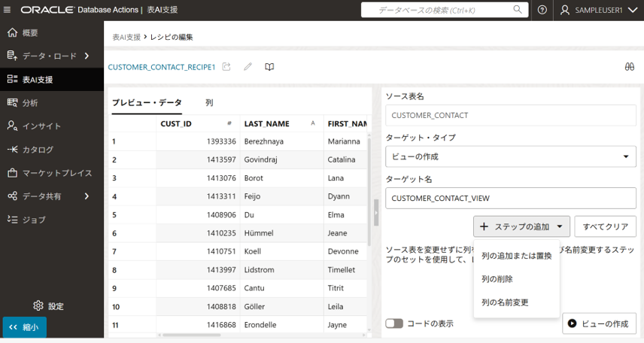
Task: Click CUST_ID column header
Action: click(x=198, y=123)
